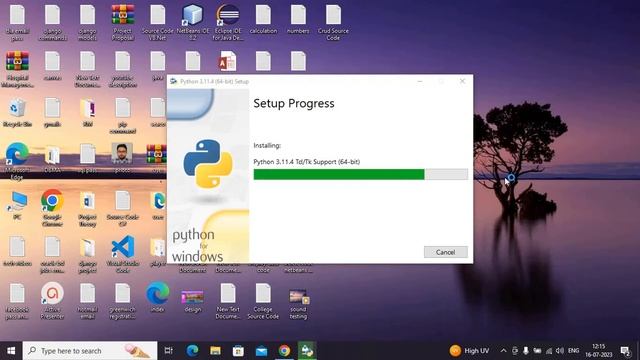The height and width of the screenshot is (360, 640).
Task: Select the numbers file icon
Action: (298, 19)
